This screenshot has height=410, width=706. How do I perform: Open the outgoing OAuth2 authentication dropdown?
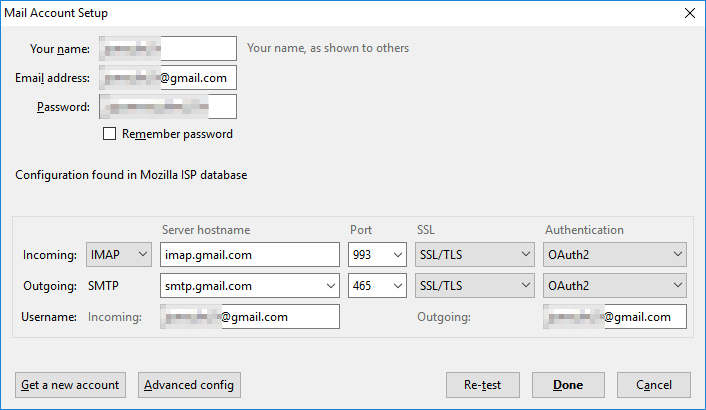[615, 286]
